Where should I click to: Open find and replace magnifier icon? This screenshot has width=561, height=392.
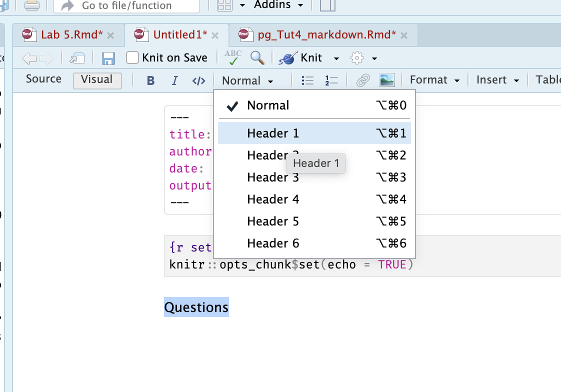[257, 58]
